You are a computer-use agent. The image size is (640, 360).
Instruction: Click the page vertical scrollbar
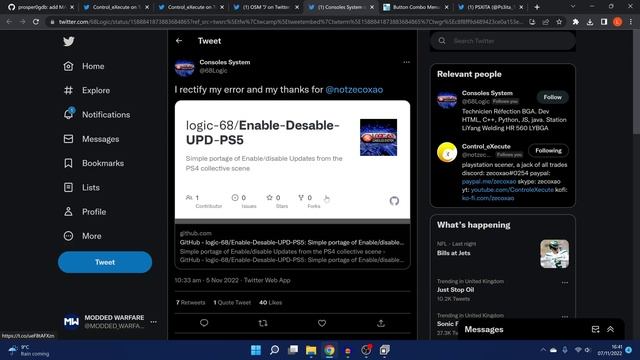636,82
